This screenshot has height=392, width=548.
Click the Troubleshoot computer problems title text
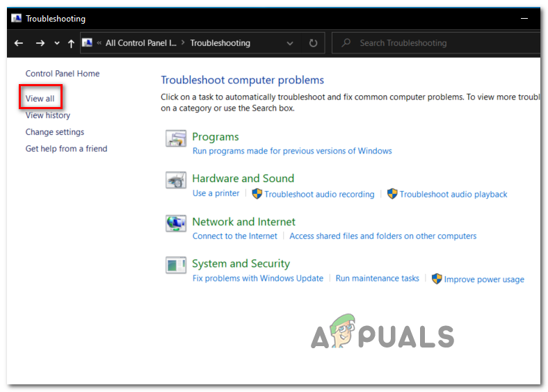(x=242, y=80)
